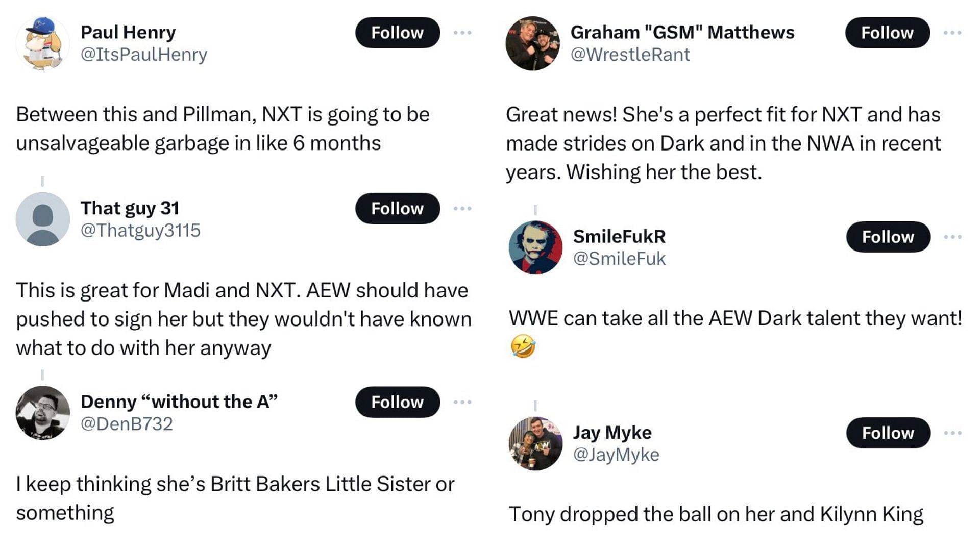The width and height of the screenshot is (980, 551).
Task: Click That guy 31's default avatar
Action: 43,219
